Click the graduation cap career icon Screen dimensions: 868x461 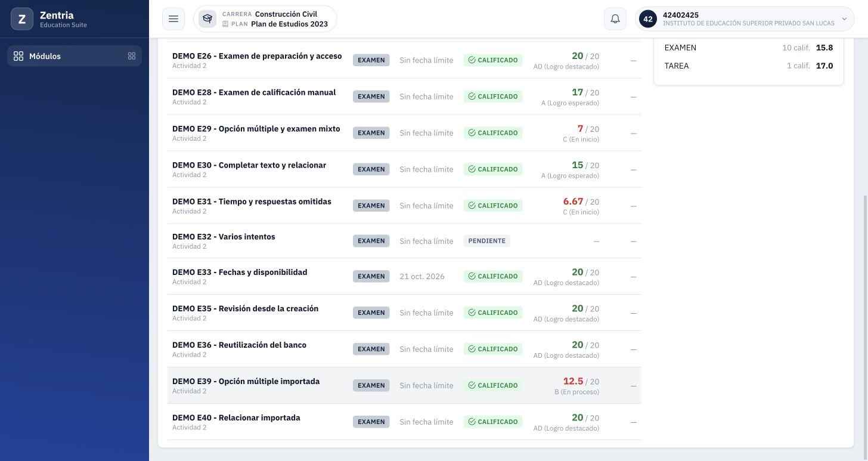tap(207, 19)
